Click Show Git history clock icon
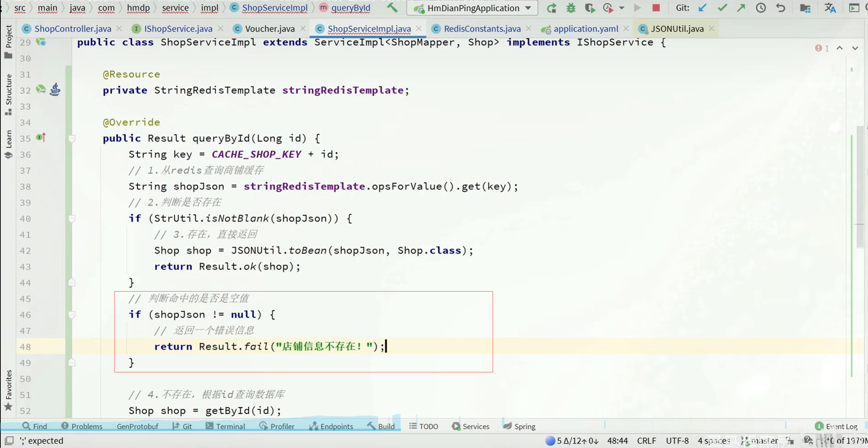The width and height of the screenshot is (868, 448). tap(760, 8)
